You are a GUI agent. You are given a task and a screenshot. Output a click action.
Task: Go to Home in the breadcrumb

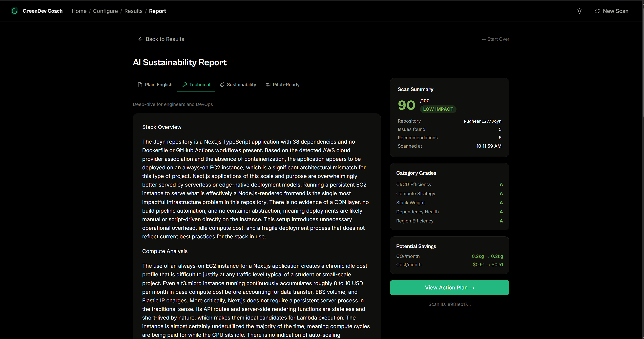click(79, 11)
